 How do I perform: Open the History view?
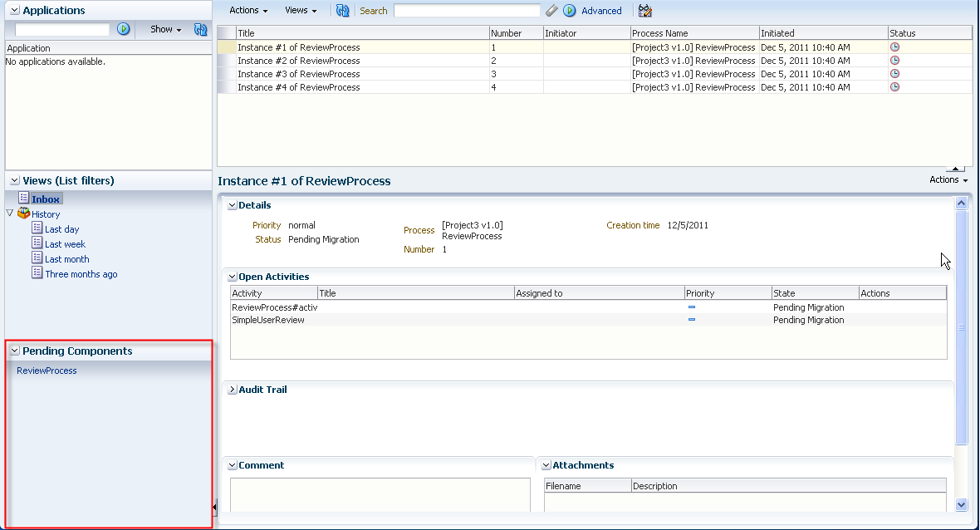coord(46,214)
